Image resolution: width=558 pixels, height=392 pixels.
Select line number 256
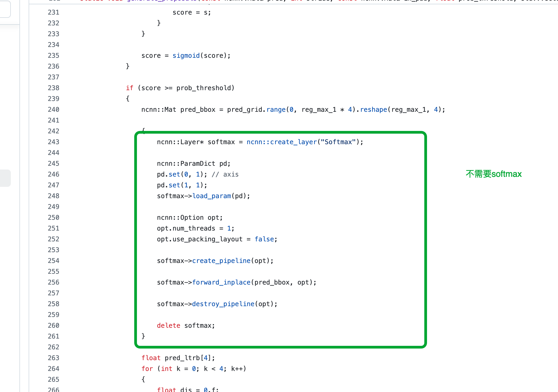click(x=53, y=282)
